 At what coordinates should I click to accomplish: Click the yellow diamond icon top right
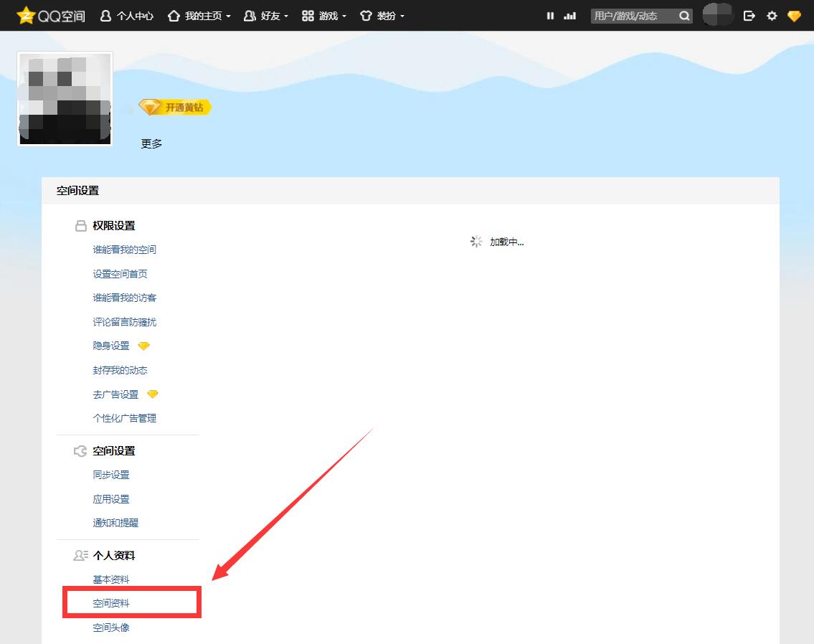coord(794,15)
